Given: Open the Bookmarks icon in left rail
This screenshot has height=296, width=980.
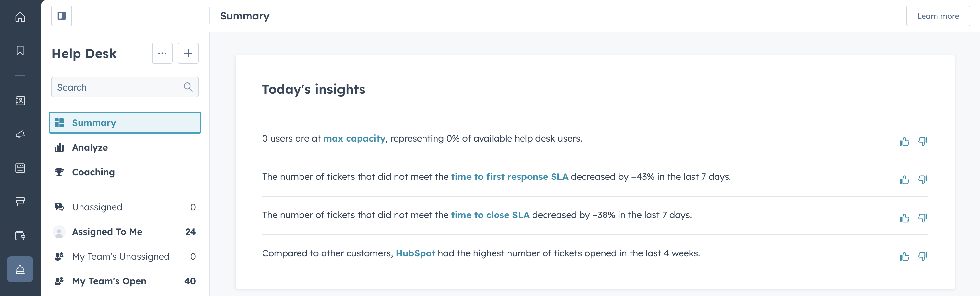Looking at the screenshot, I should coord(20,51).
